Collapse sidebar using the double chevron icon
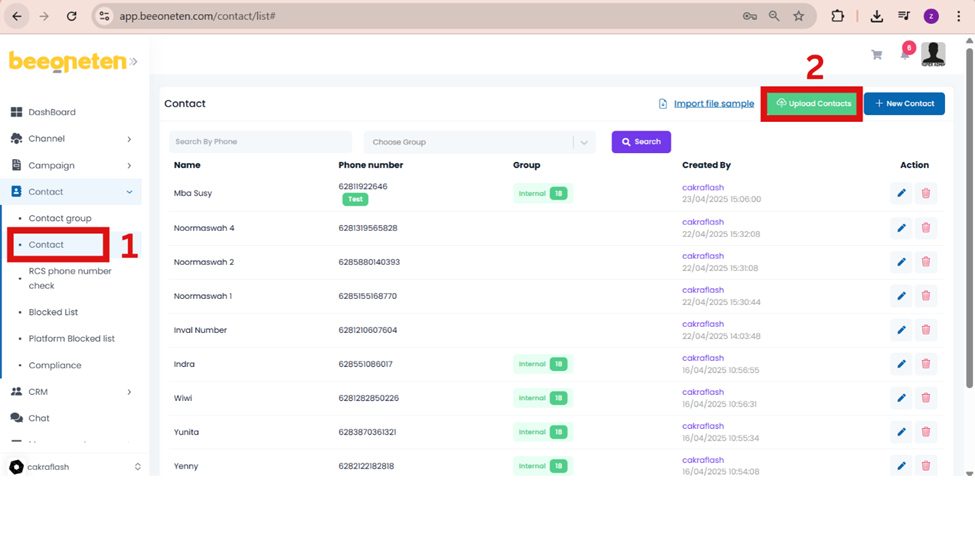975x548 pixels. click(x=134, y=62)
